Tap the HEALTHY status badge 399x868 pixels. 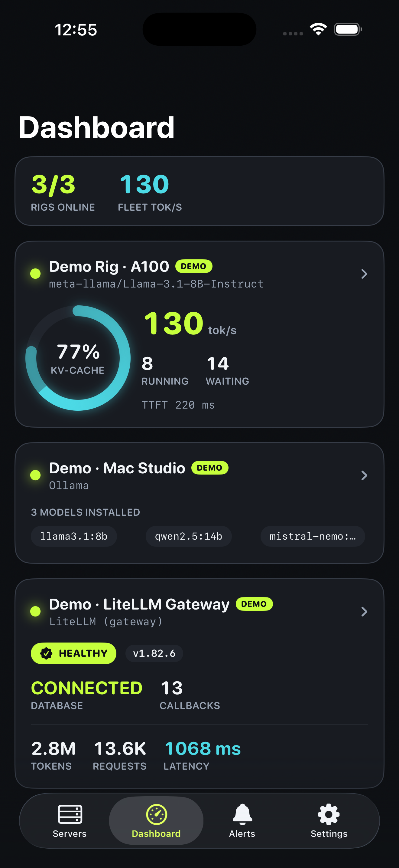[74, 653]
